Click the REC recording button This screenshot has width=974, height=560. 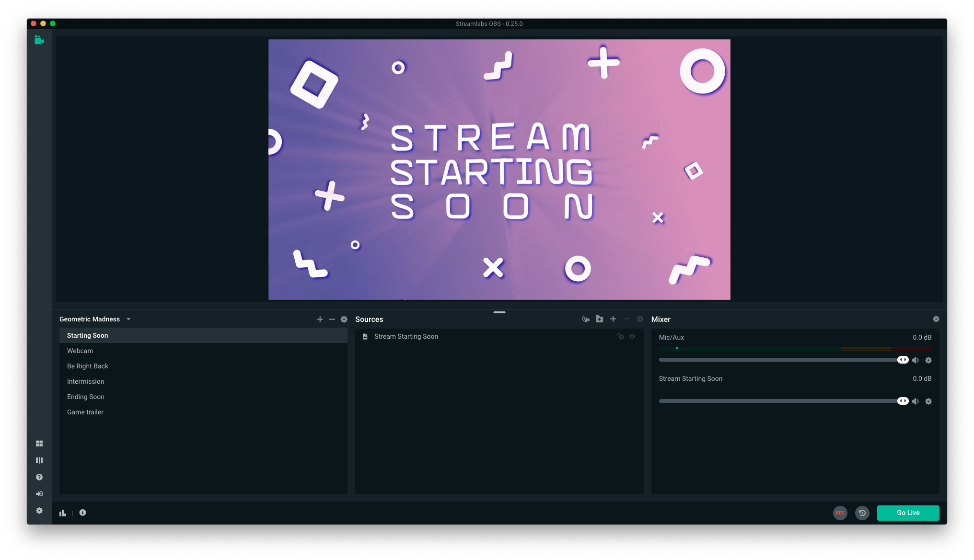click(x=840, y=513)
